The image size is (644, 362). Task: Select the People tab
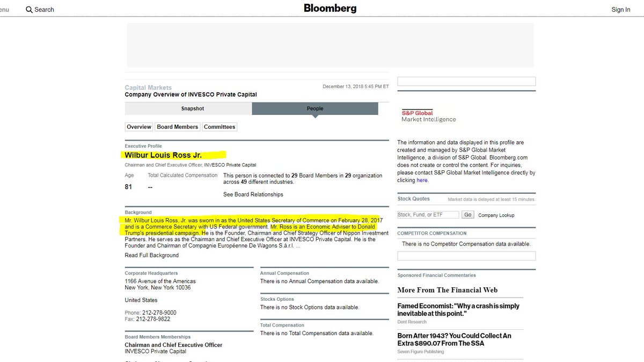[x=315, y=108]
